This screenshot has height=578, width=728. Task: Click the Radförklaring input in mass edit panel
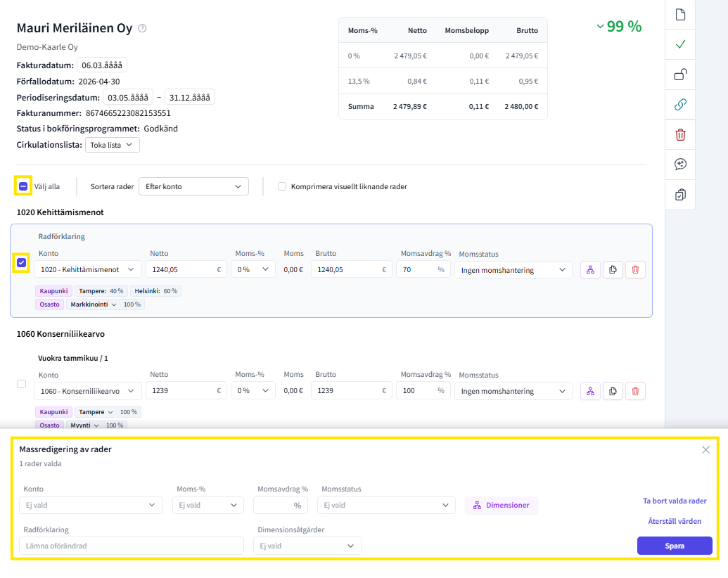(132, 546)
